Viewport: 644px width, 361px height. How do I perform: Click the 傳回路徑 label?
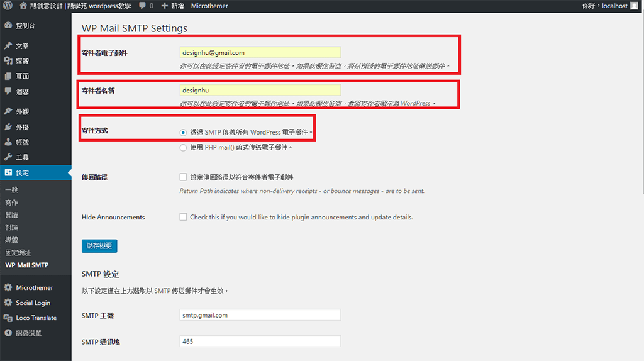[x=94, y=177]
